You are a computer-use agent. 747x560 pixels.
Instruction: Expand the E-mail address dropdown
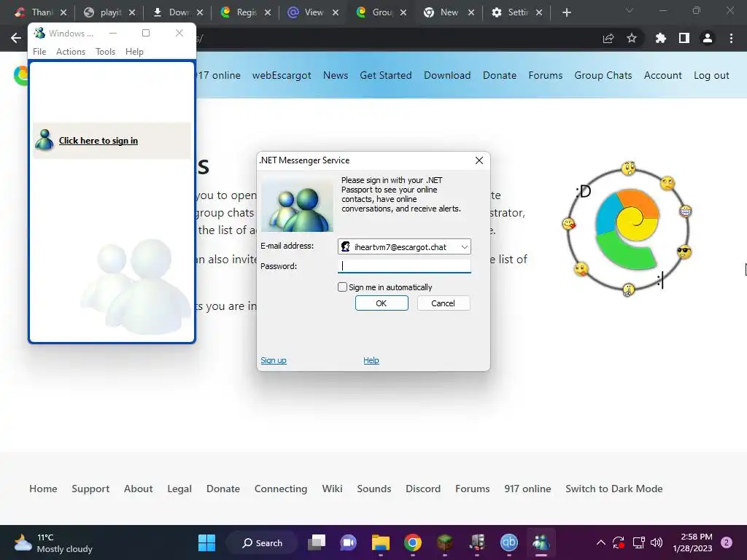coord(464,246)
